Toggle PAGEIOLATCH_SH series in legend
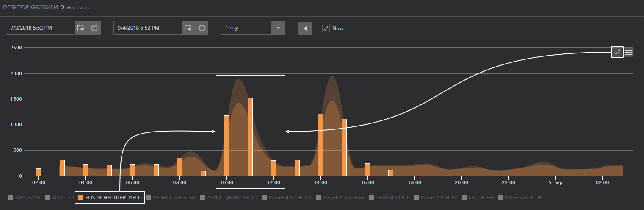 171,197
